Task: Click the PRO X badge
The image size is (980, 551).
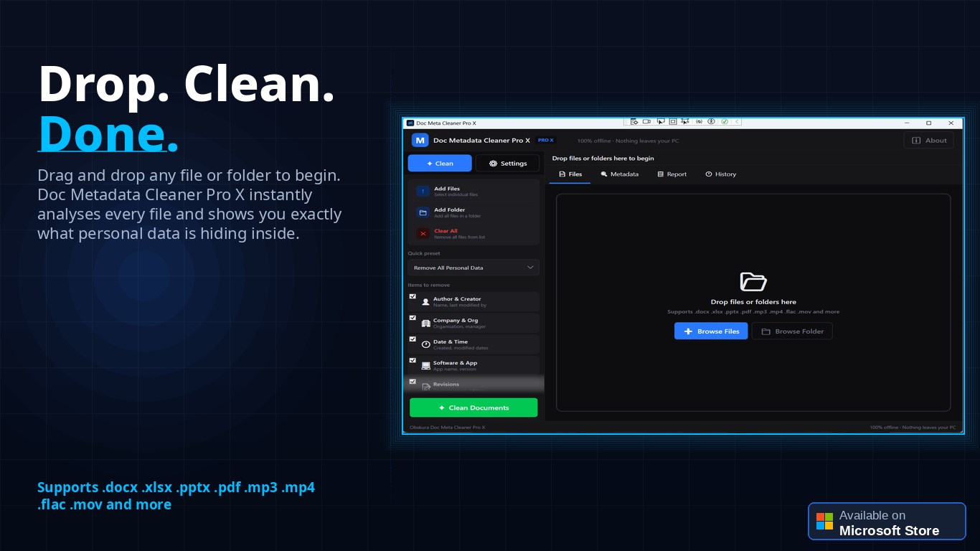Action: click(546, 141)
